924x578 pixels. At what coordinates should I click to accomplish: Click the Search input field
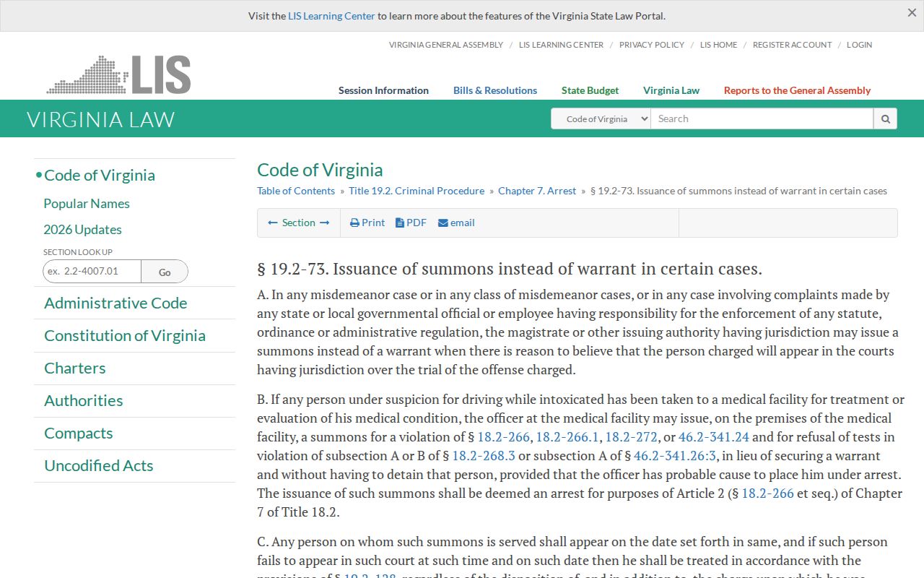pyautogui.click(x=762, y=119)
